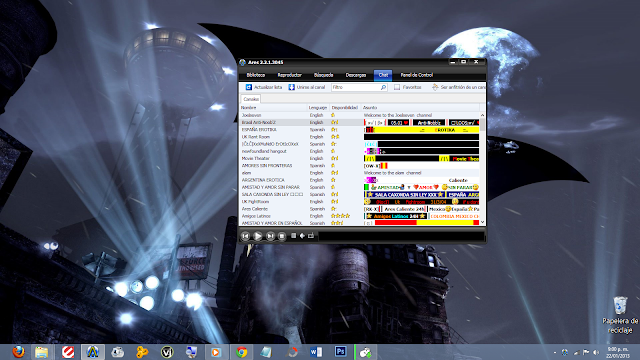640x360 pixels.
Task: Switch to the Descargas tab
Action: pos(356,75)
